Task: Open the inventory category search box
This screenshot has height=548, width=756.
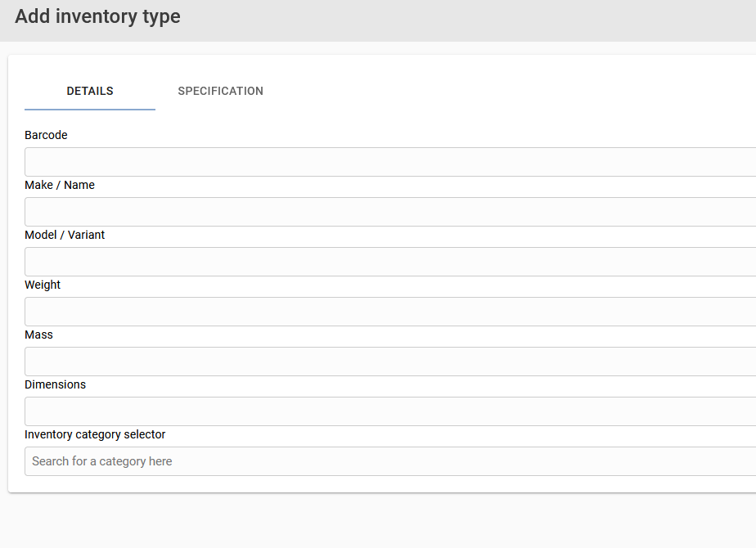Action: (390, 461)
